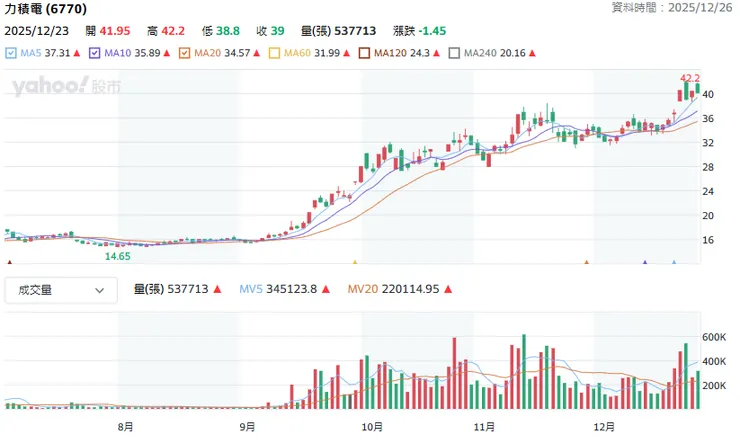
Task: Click the low price 38.8
Action: pos(227,31)
